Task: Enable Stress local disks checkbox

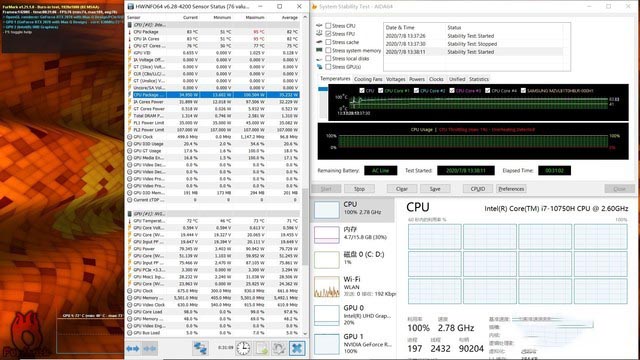Action: (328, 58)
